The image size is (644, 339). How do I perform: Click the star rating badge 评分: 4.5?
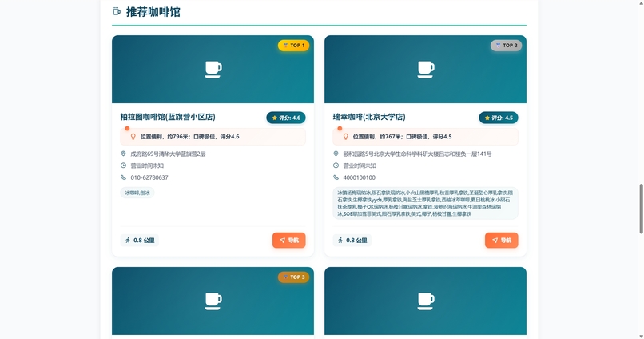click(x=499, y=118)
